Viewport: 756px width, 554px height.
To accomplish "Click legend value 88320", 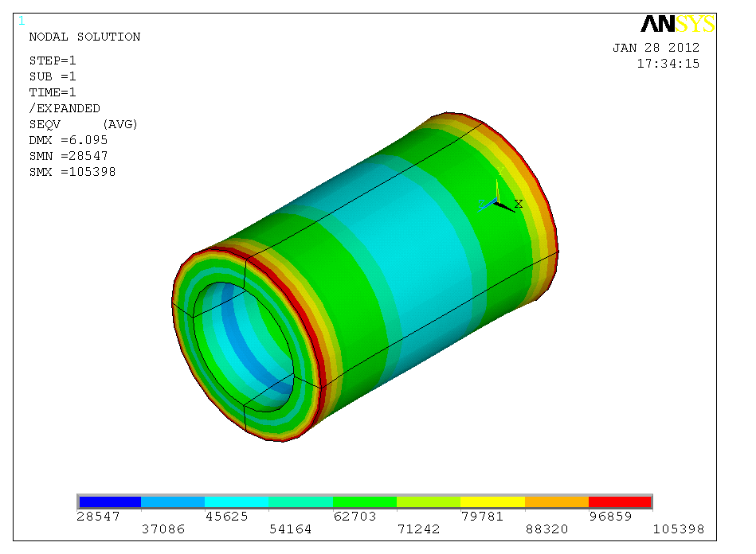I will (546, 529).
